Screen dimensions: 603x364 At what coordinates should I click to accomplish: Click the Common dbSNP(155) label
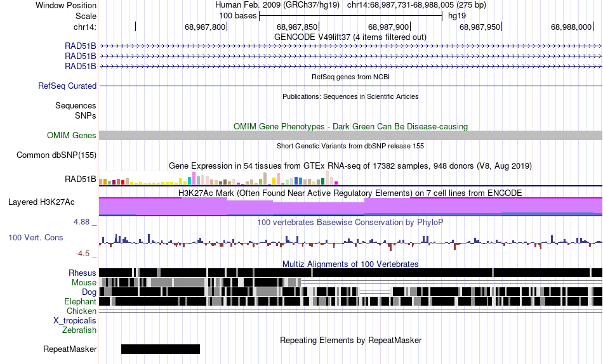[x=56, y=155]
